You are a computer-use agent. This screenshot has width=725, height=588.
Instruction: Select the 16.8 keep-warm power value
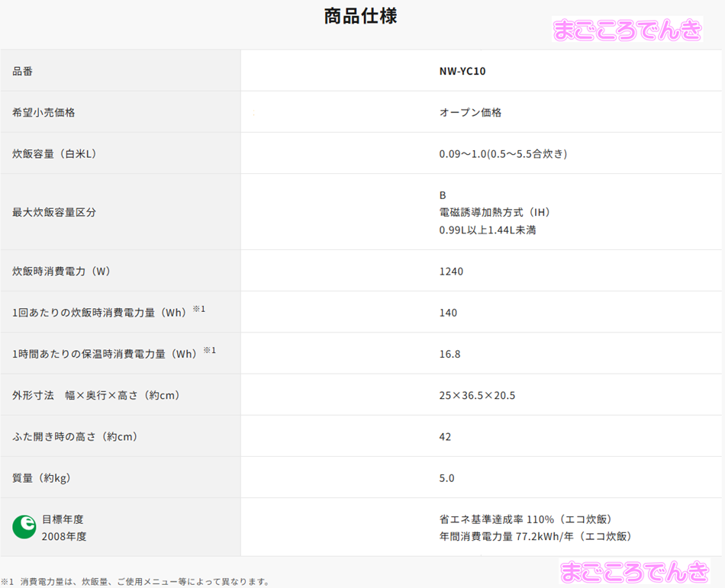[x=449, y=354]
